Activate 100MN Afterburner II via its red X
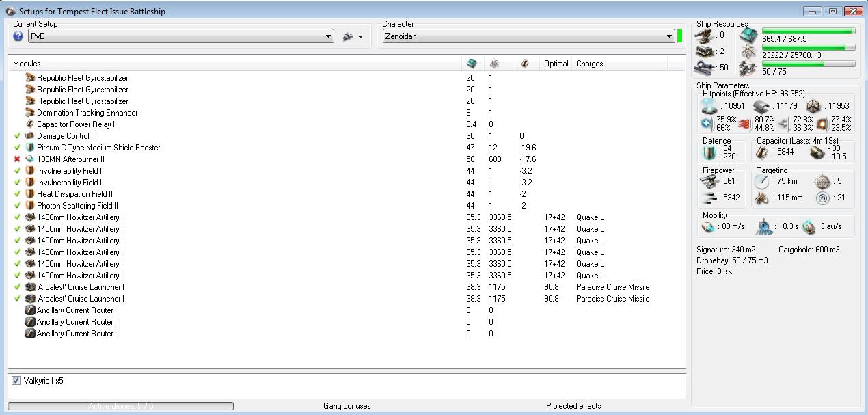This screenshot has width=868, height=415. pyautogui.click(x=17, y=159)
